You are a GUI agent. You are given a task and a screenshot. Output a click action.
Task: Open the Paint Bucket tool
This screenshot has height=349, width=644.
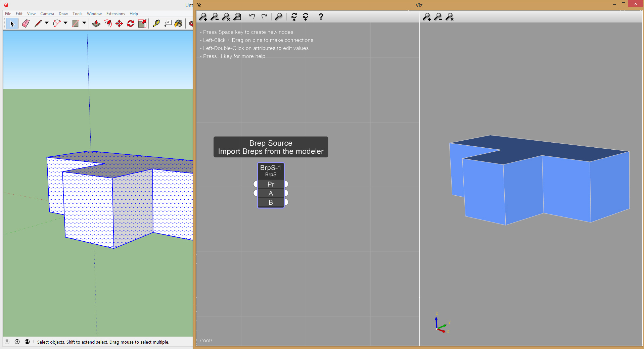[179, 23]
